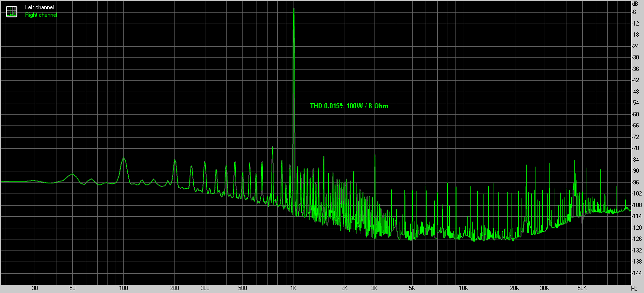Click the '-102' dB scale value
Screen dimensions: 644x293
pyautogui.click(x=638, y=194)
